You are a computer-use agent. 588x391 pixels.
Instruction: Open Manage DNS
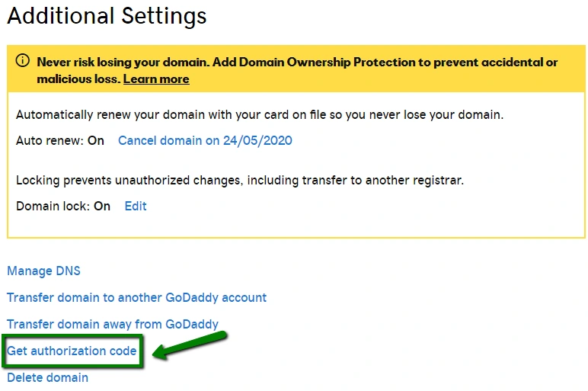[43, 271]
